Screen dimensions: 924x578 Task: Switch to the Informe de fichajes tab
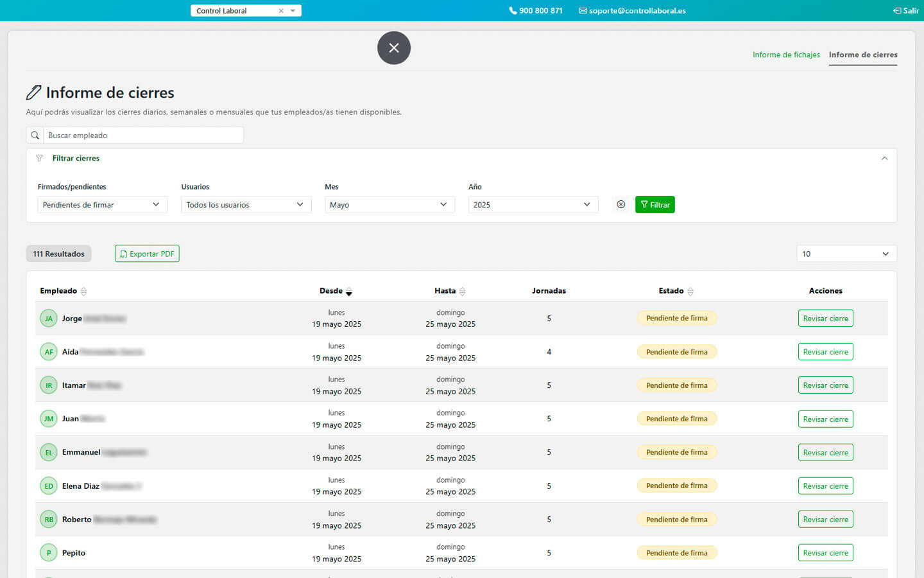[x=786, y=55]
